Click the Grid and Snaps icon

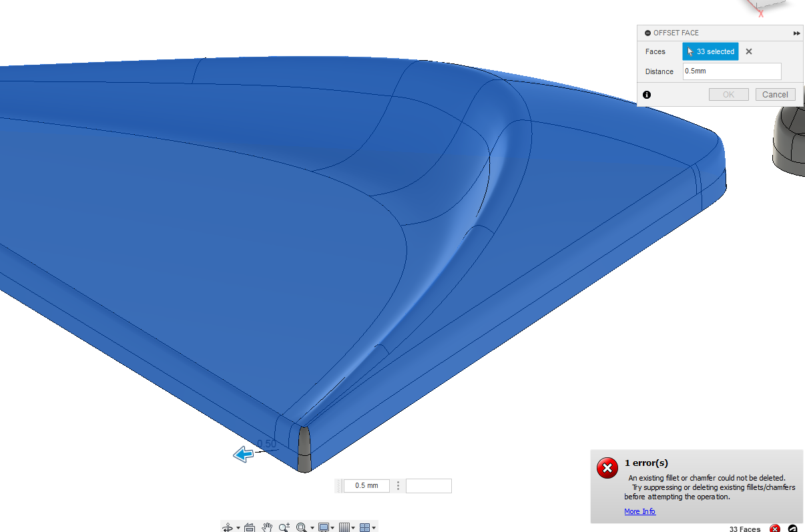[x=344, y=527]
